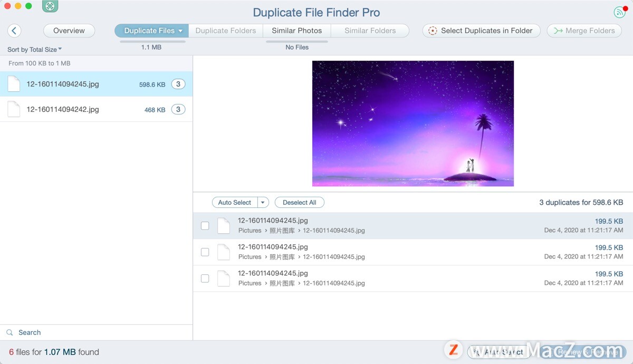Switch to the Duplicate Folders tab

pyautogui.click(x=226, y=31)
